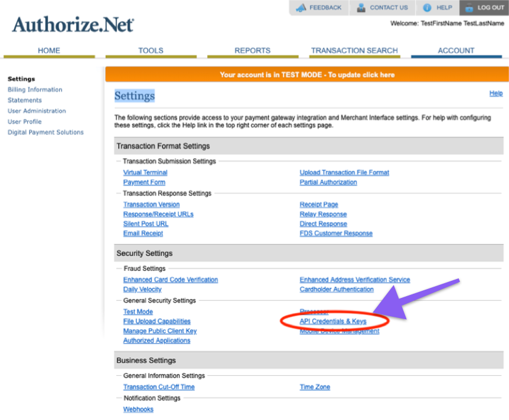Viewport: 509px width, 420px height.
Task: Open the Partial Authorization link
Action: click(x=328, y=182)
